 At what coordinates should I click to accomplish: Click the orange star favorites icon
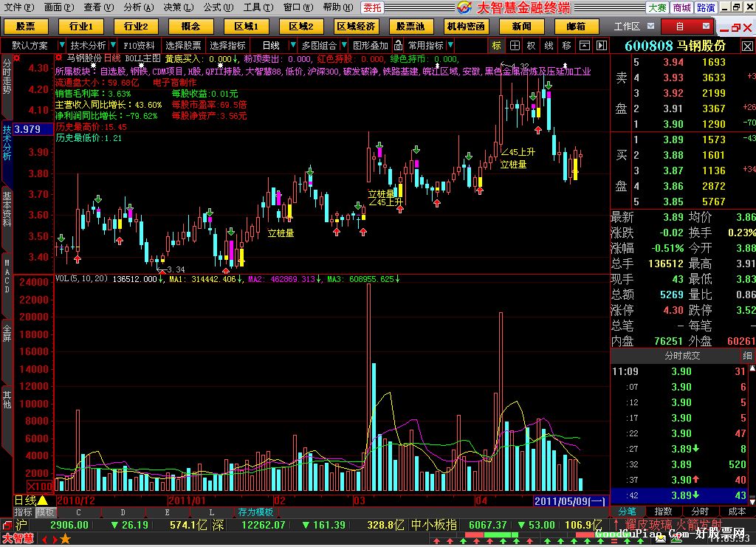click(x=65, y=539)
